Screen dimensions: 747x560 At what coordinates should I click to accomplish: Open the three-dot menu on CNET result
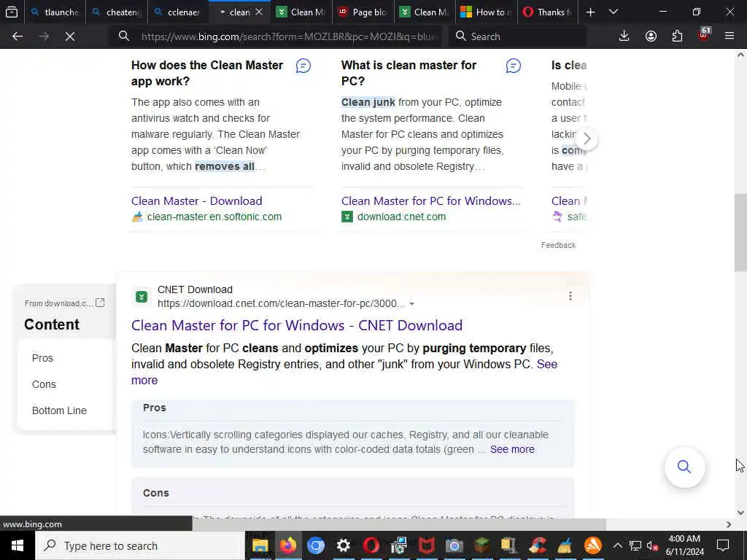570,296
